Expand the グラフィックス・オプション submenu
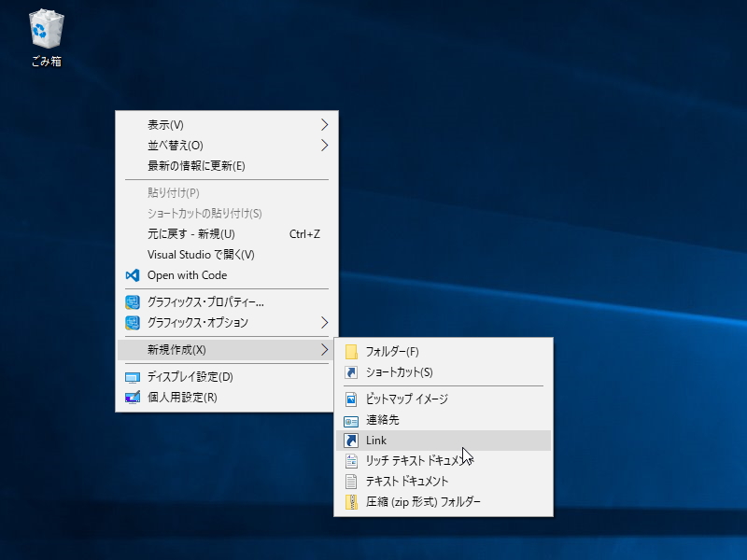747x560 pixels. (326, 323)
